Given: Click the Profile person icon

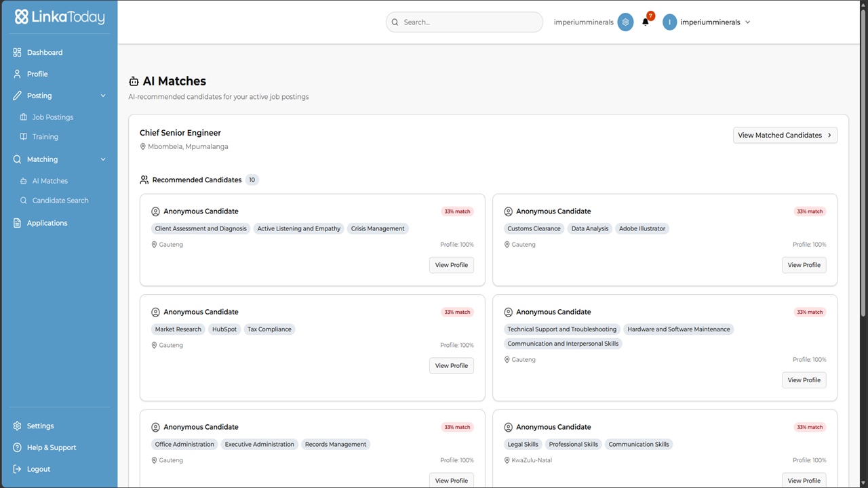Looking at the screenshot, I should [18, 74].
